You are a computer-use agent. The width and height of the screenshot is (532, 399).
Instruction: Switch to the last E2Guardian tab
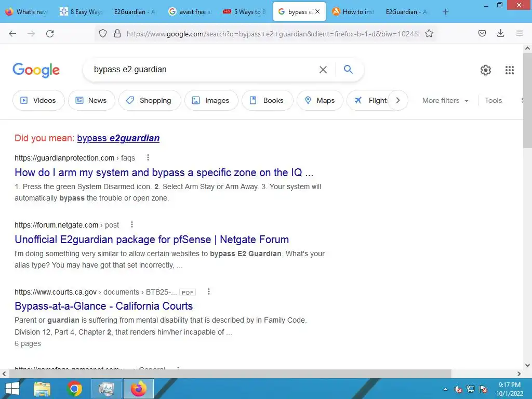[x=407, y=11]
